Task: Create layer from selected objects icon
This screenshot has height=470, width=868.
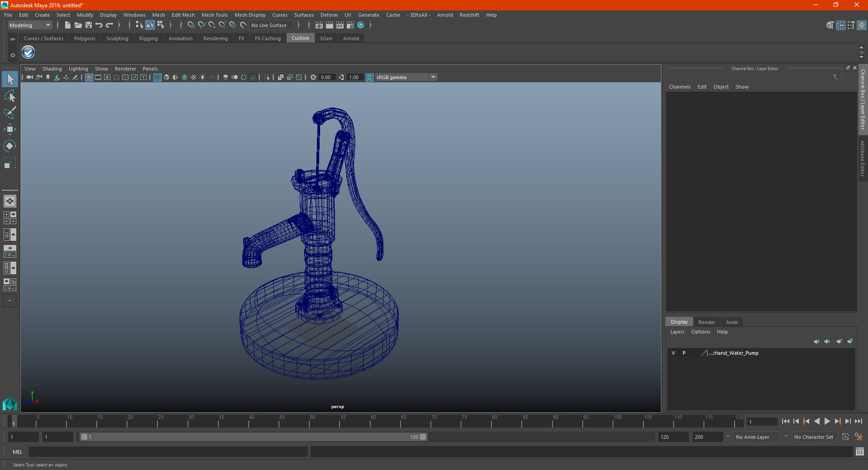Action: click(850, 341)
